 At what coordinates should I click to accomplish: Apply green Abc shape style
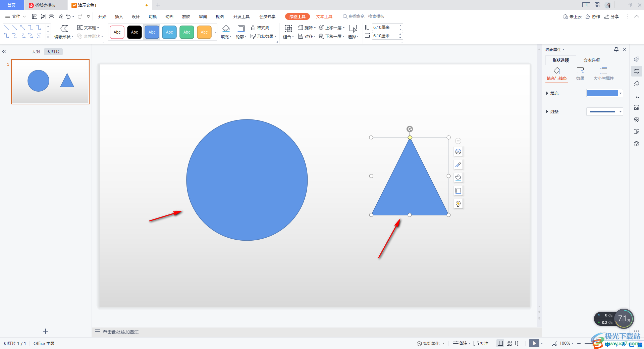coord(187,32)
